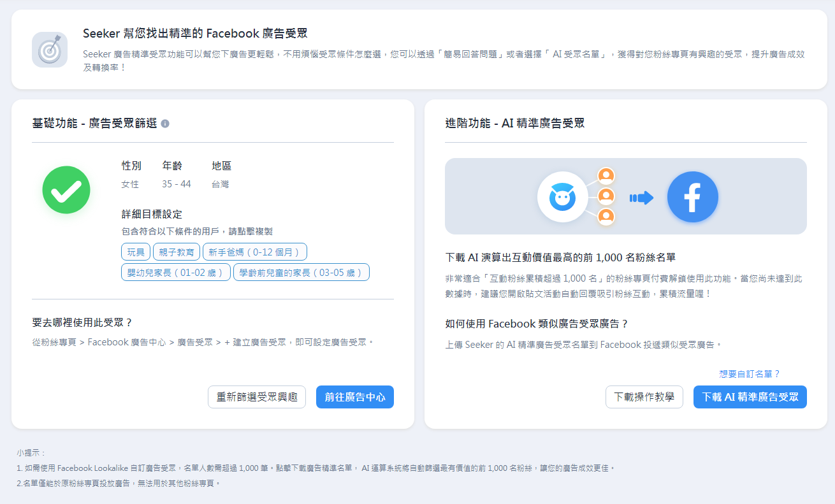Click the Seeker dartboard logo icon
The height and width of the screenshot is (504, 835).
coord(50,48)
